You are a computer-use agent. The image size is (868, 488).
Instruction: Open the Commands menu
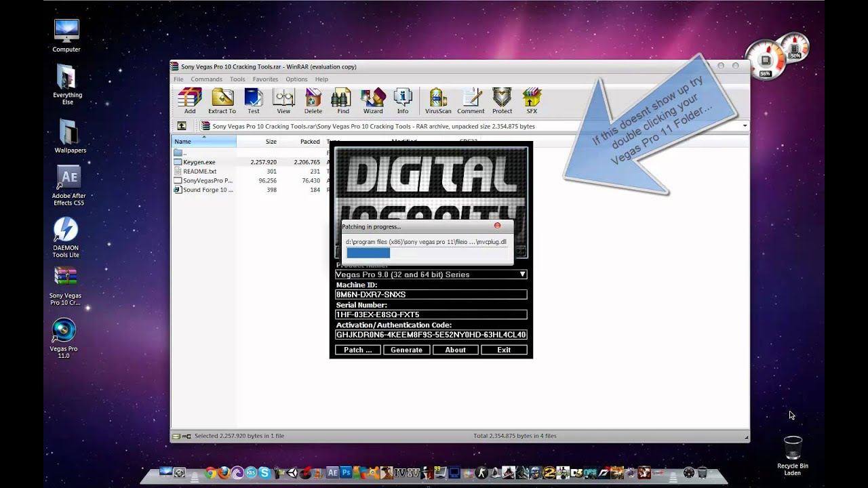(x=206, y=79)
